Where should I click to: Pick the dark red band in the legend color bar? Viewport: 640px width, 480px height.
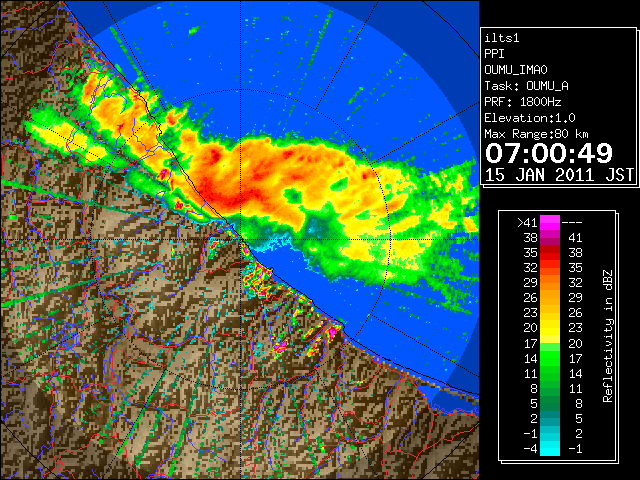pos(550,249)
